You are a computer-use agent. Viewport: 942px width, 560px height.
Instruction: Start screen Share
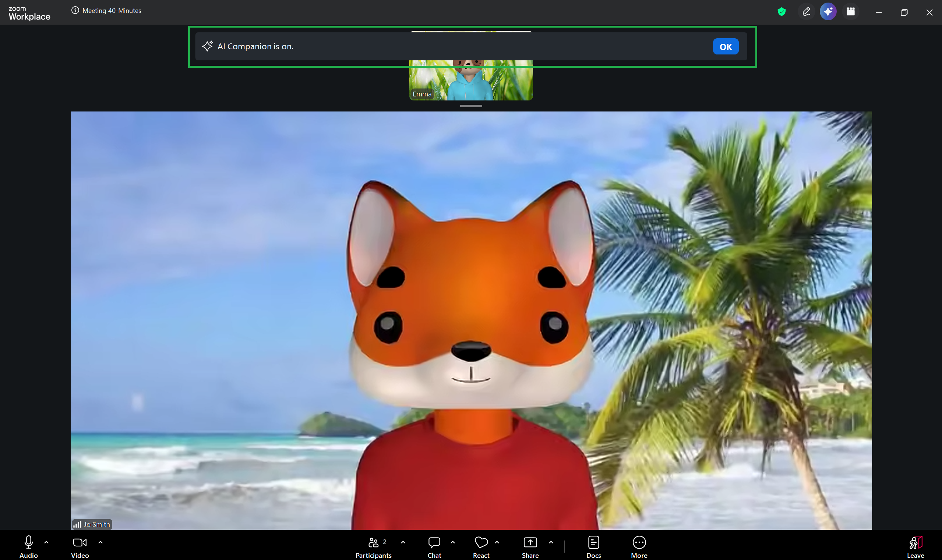coord(530,546)
